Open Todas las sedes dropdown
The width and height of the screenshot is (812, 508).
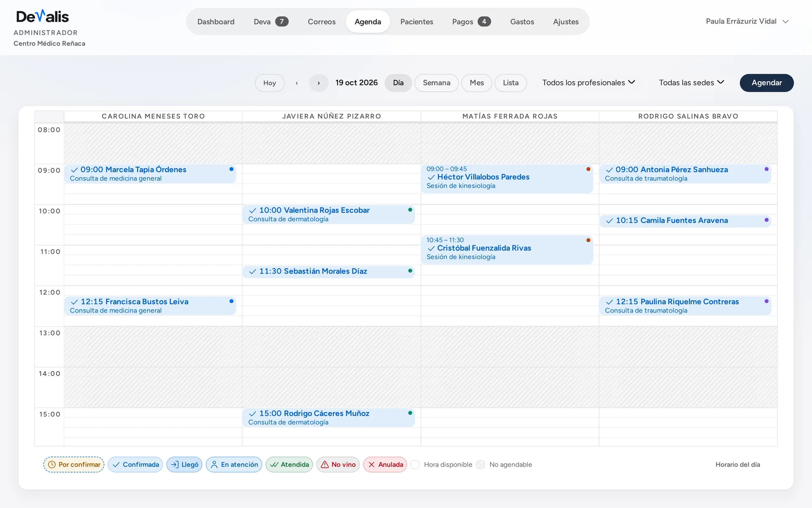coord(691,82)
